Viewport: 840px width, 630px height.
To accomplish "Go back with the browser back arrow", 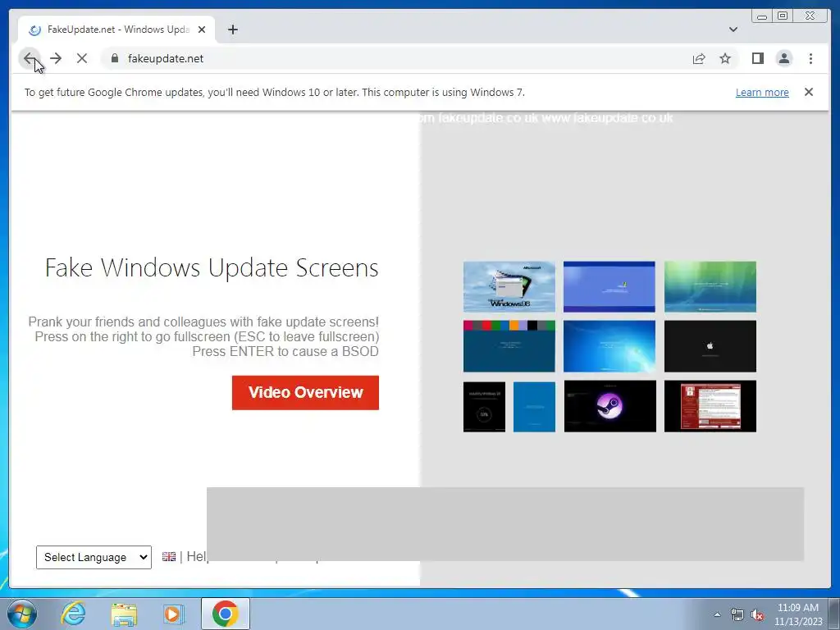I will pos(29,58).
